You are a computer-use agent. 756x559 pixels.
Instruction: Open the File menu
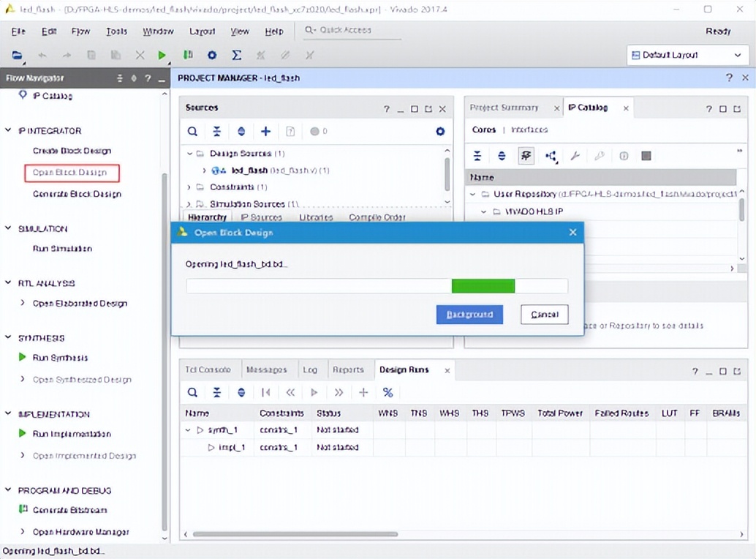pos(18,31)
